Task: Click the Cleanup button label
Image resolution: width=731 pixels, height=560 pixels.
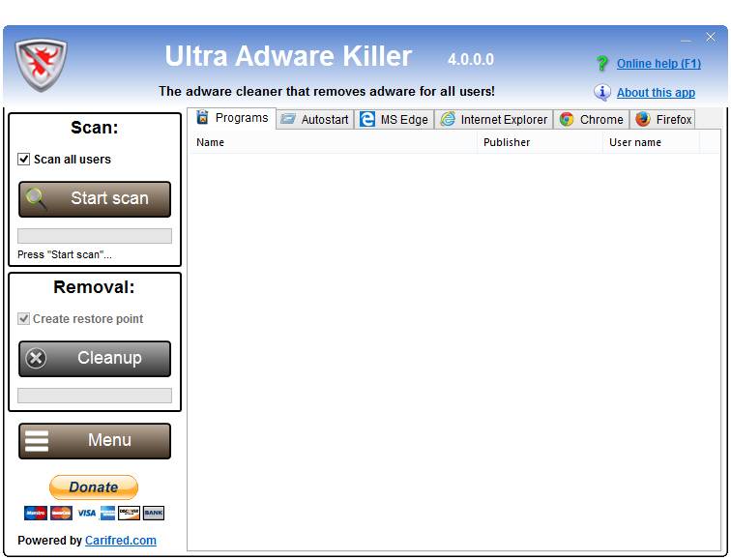Action: click(109, 358)
